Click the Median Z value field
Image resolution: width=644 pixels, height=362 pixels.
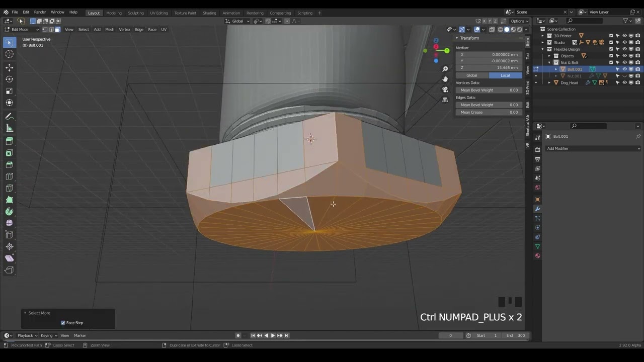489,67
